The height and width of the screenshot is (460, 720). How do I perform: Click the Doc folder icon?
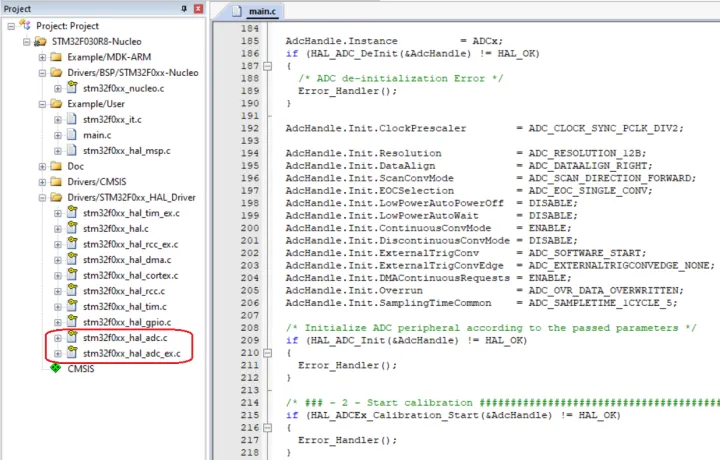[56, 166]
